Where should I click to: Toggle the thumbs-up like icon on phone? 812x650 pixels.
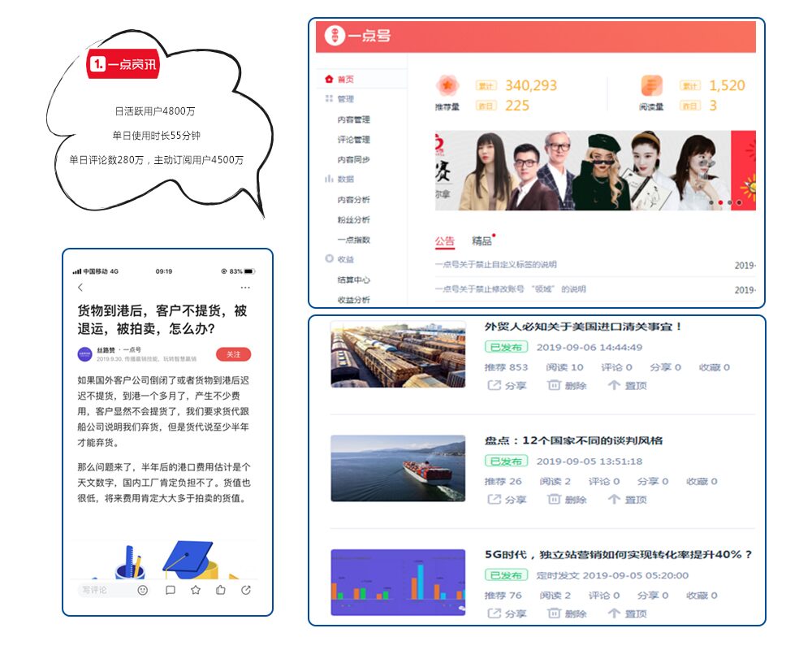[221, 590]
